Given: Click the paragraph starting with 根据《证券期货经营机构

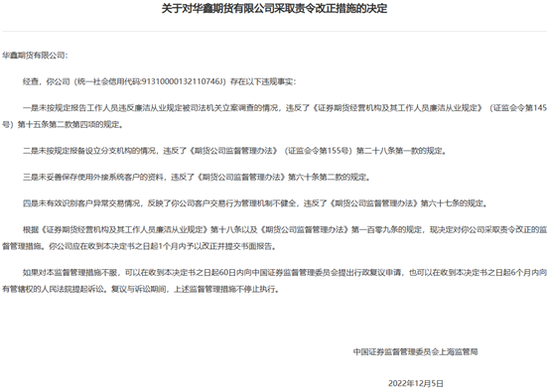Looking at the screenshot, I should pyautogui.click(x=275, y=238).
